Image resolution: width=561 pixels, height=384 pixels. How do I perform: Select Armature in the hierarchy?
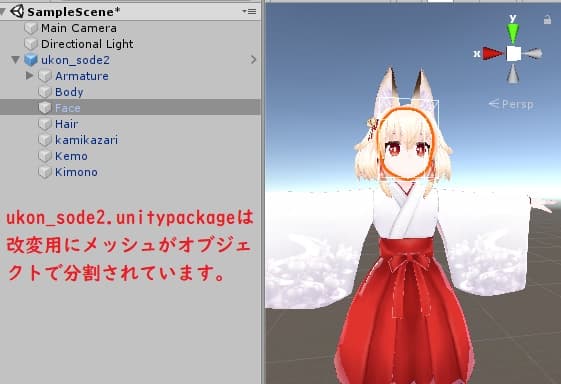pos(82,76)
